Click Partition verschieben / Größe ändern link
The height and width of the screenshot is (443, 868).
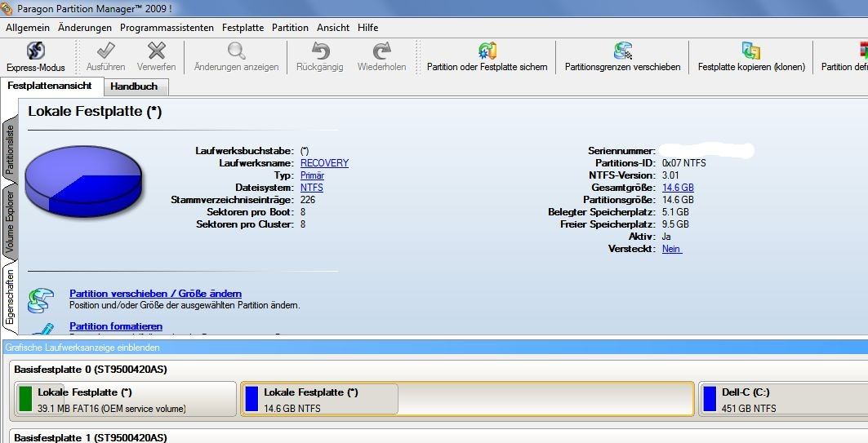click(x=155, y=294)
